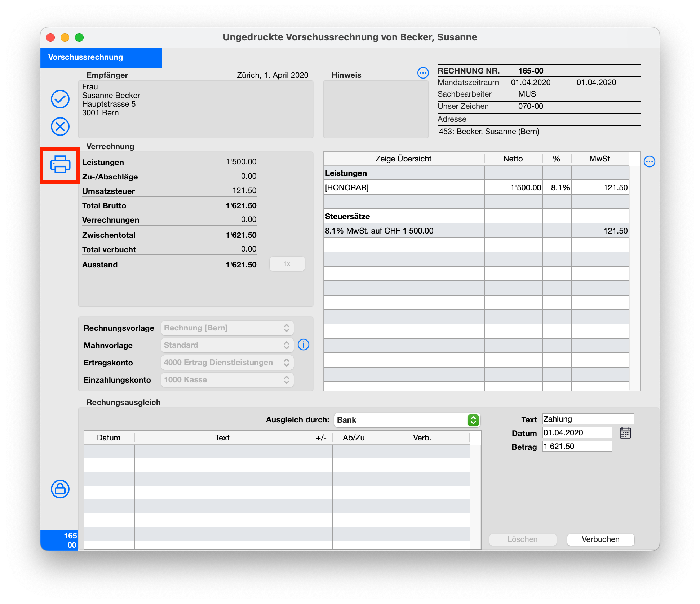Click the Total Brutto amount 1'621.50
This screenshot has height=604, width=700.
pos(241,206)
